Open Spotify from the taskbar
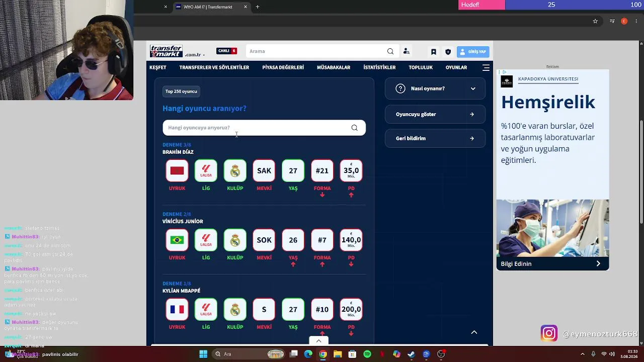Viewport: 644px width, 362px height. [x=367, y=354]
